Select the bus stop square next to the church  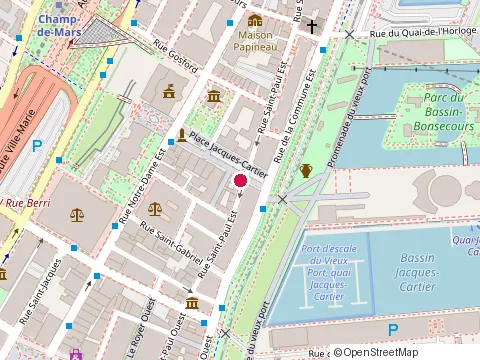323,50
